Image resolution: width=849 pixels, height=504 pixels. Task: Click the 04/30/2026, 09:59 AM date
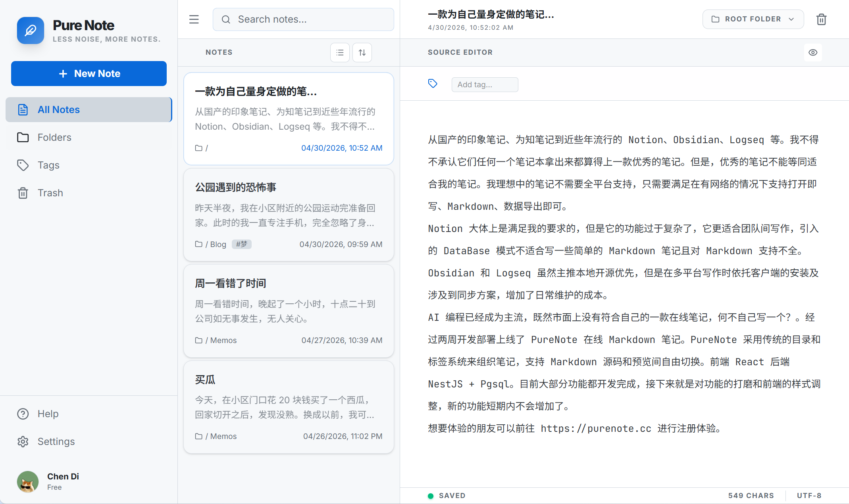click(341, 244)
